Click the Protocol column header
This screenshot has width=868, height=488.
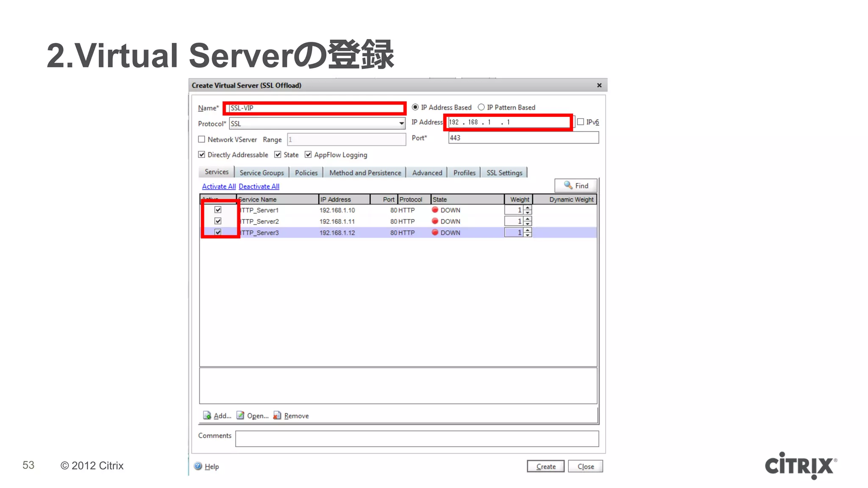[414, 199]
